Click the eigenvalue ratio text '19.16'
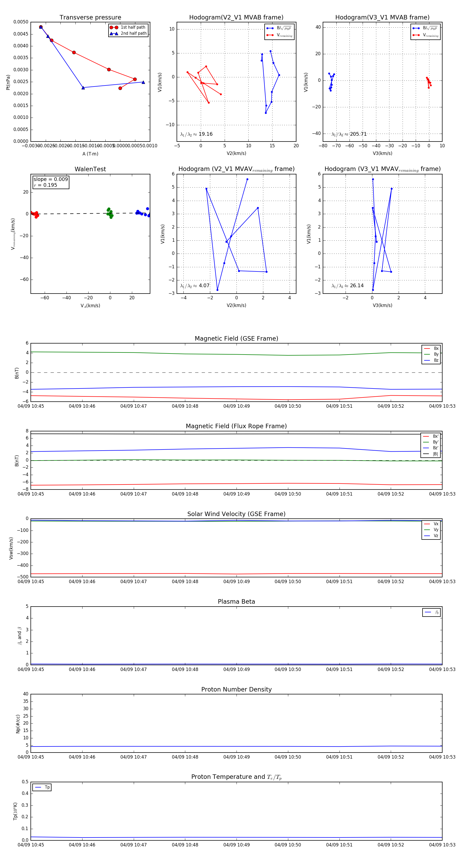473x868 pixels. tap(205, 134)
